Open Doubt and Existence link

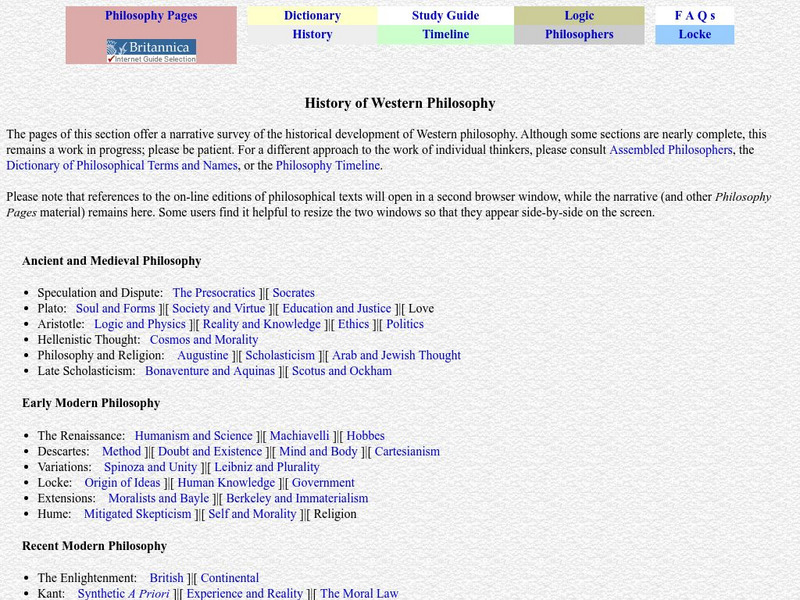[210, 452]
